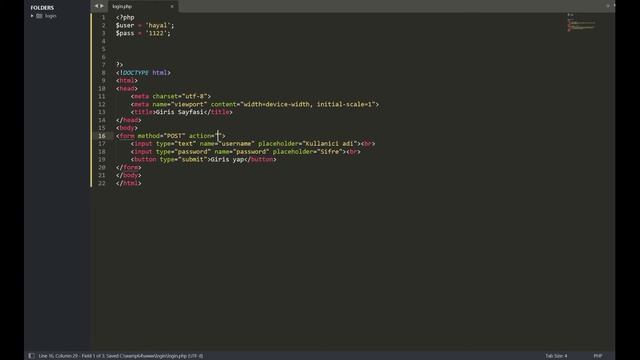
Task: Click the </html> closing tag
Action: click(129, 184)
